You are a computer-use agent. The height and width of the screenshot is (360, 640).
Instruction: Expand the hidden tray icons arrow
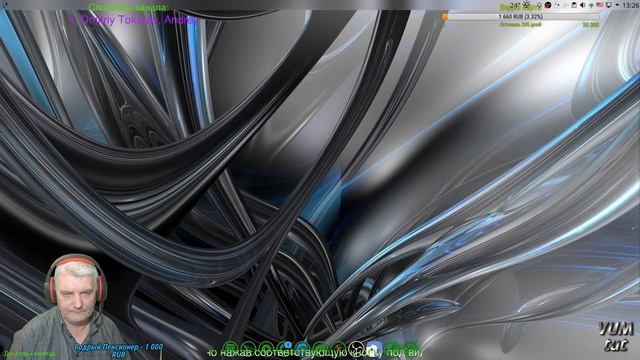(617, 5)
